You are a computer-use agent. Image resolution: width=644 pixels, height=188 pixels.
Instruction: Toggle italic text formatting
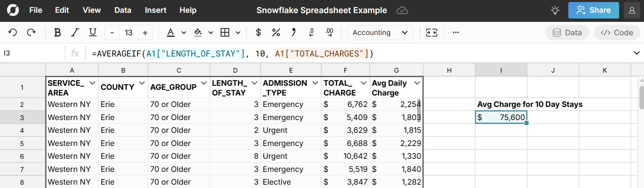[75, 33]
